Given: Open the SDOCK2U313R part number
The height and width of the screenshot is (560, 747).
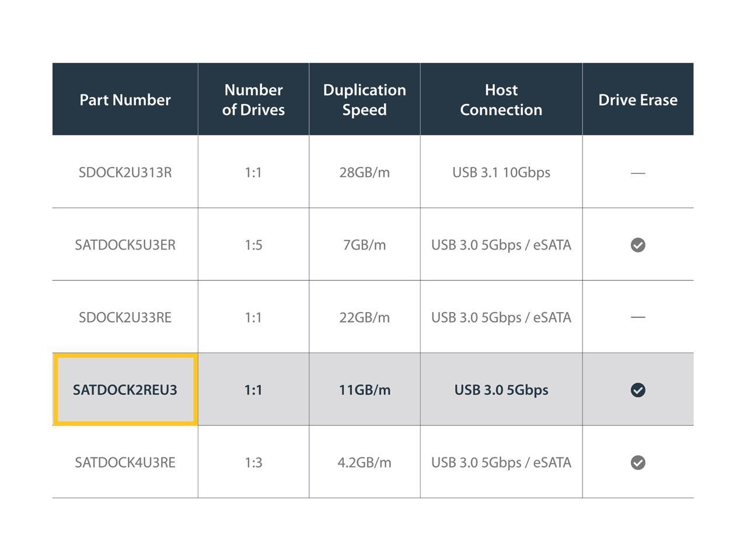Looking at the screenshot, I should tap(125, 173).
